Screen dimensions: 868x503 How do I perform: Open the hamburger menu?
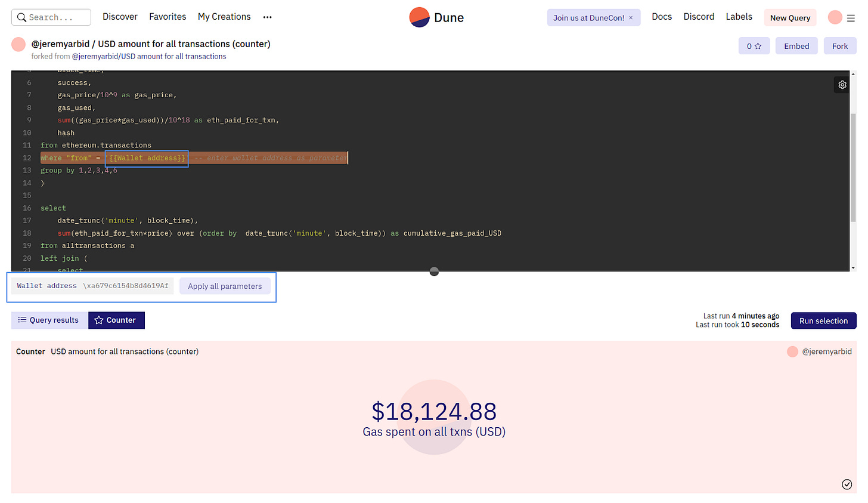pyautogui.click(x=851, y=18)
